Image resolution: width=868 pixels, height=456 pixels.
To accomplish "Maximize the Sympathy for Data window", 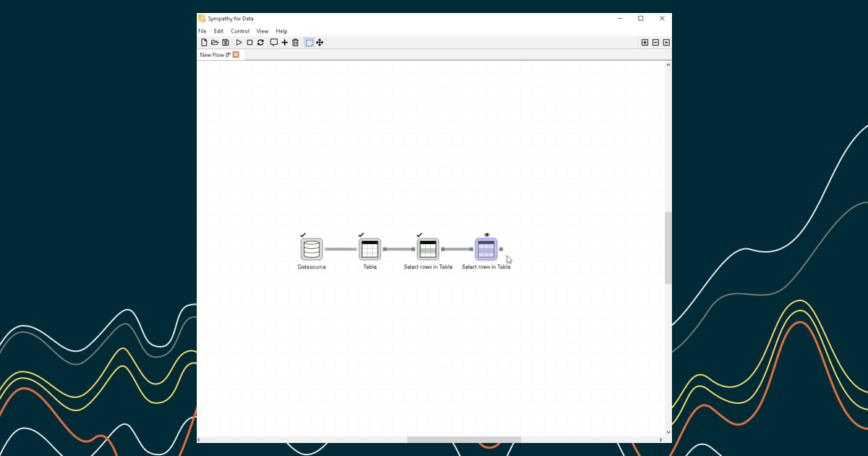I will [641, 18].
